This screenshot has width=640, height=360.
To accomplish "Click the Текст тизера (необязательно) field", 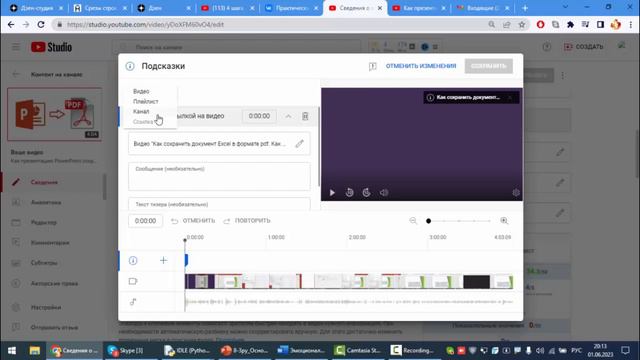I will coord(219,204).
